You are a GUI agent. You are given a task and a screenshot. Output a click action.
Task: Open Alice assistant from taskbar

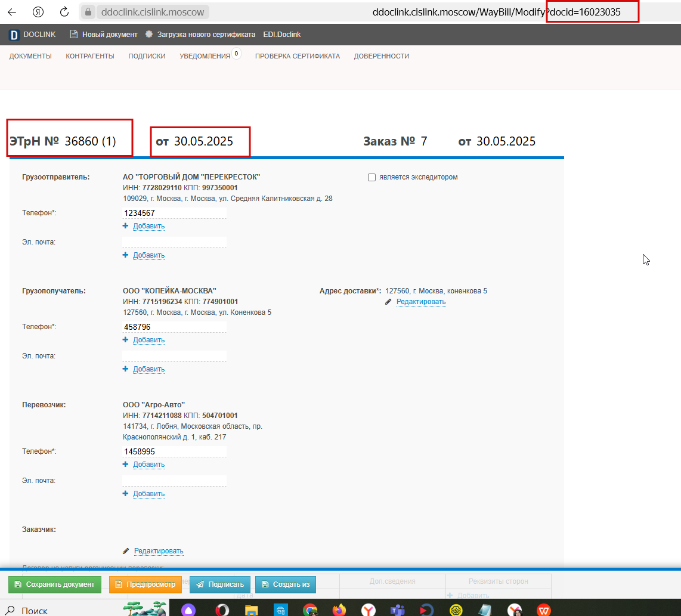coord(188,611)
